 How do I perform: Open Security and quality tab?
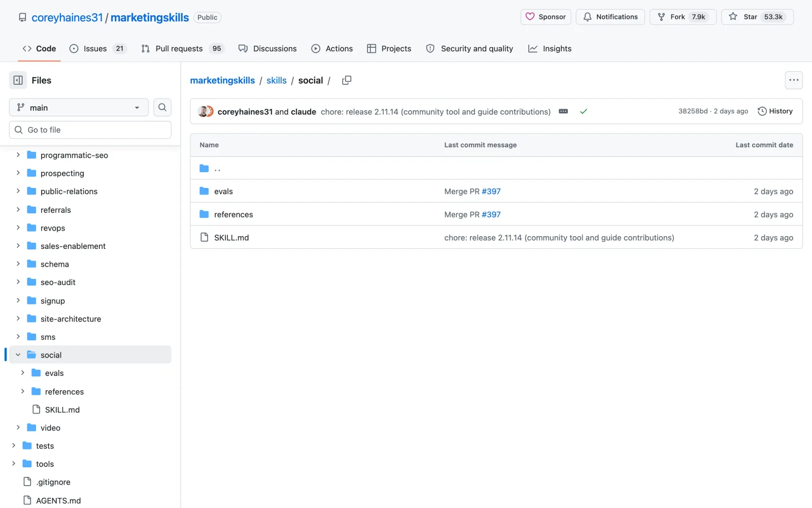point(469,48)
